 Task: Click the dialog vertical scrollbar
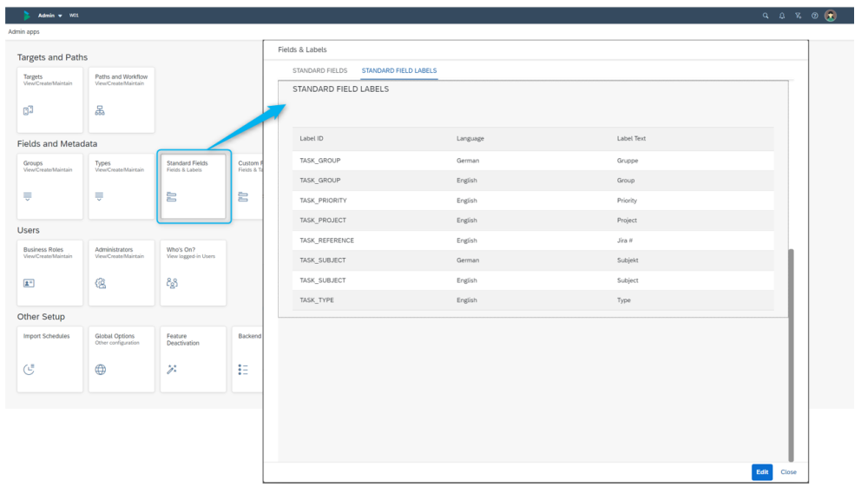coord(791,355)
